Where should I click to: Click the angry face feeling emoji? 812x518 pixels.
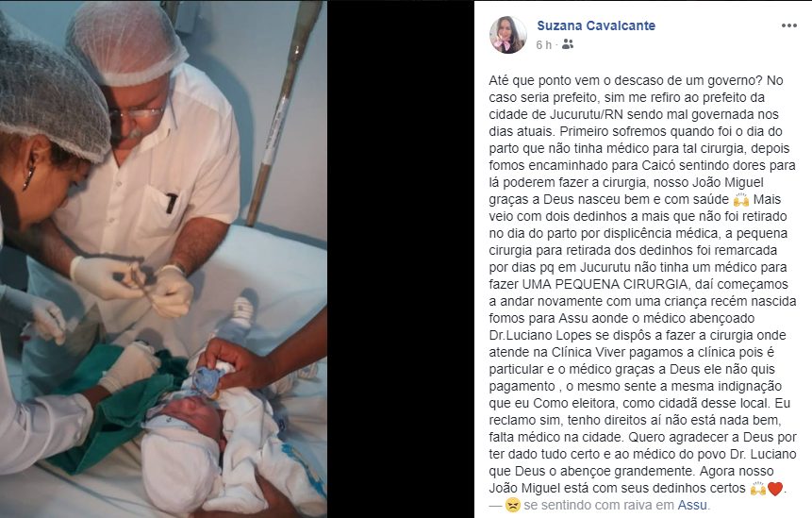coord(512,505)
